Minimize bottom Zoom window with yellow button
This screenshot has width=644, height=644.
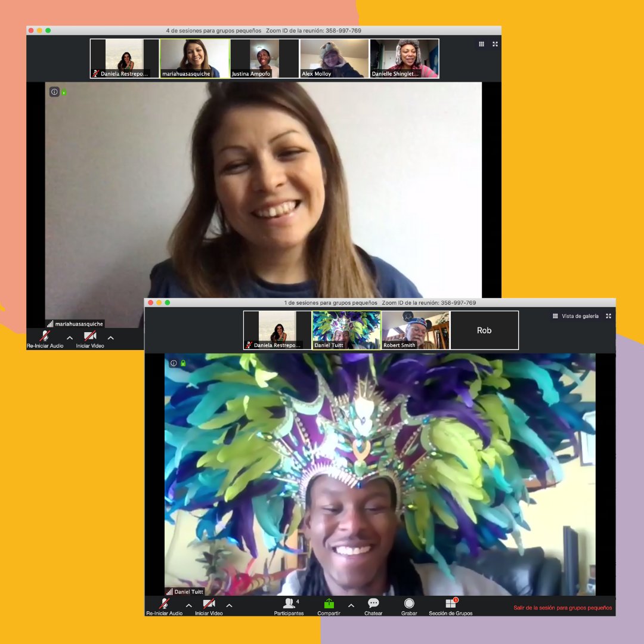[159, 303]
